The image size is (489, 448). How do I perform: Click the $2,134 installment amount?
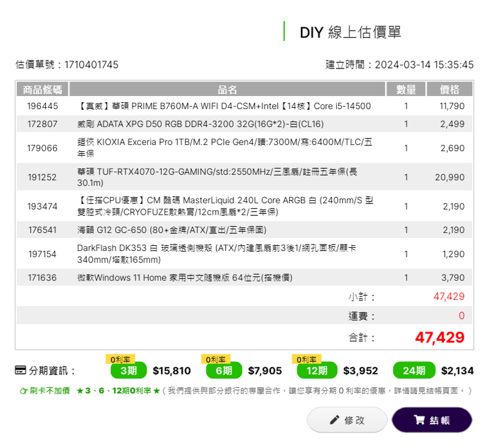coord(458,371)
